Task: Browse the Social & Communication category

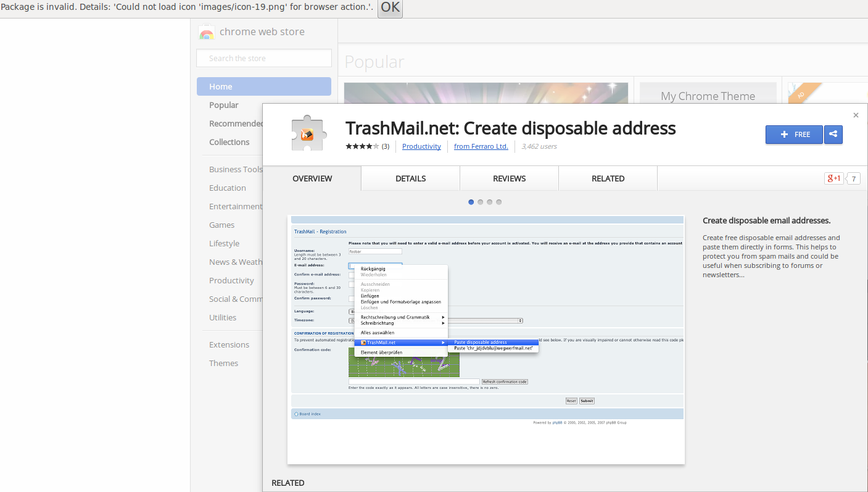Action: [236, 299]
